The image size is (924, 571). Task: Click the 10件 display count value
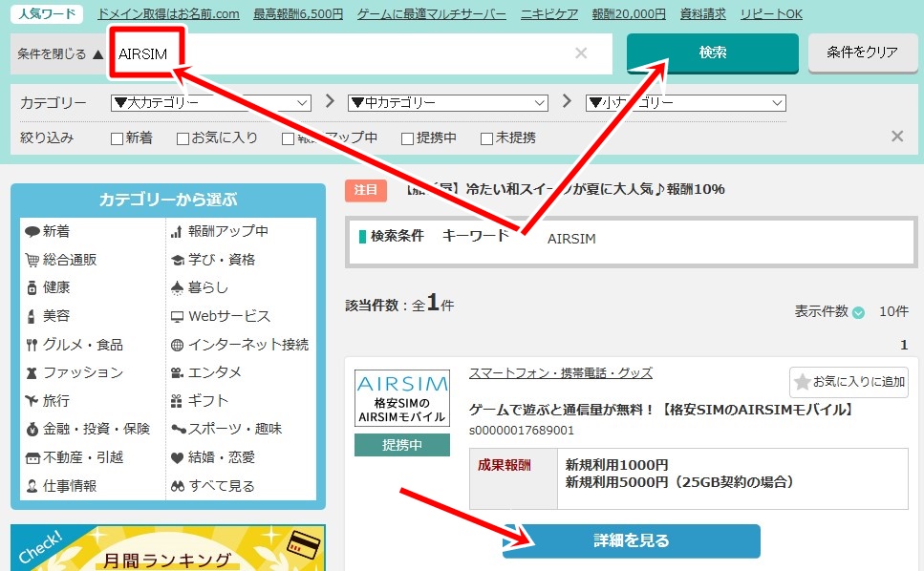pyautogui.click(x=893, y=312)
